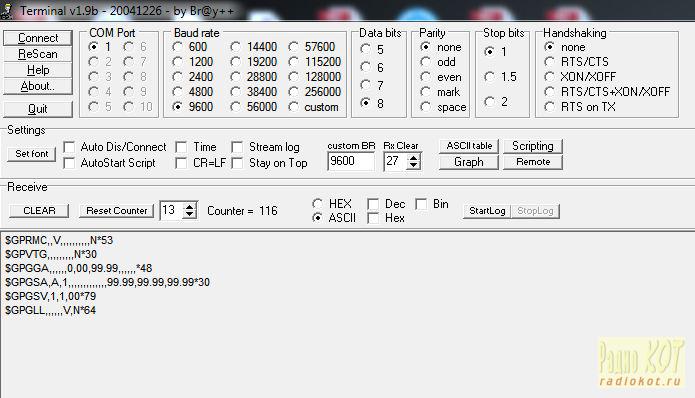This screenshot has width=695, height=398.
Task: Enable Auto Dis/Connect checkbox
Action: click(69, 147)
